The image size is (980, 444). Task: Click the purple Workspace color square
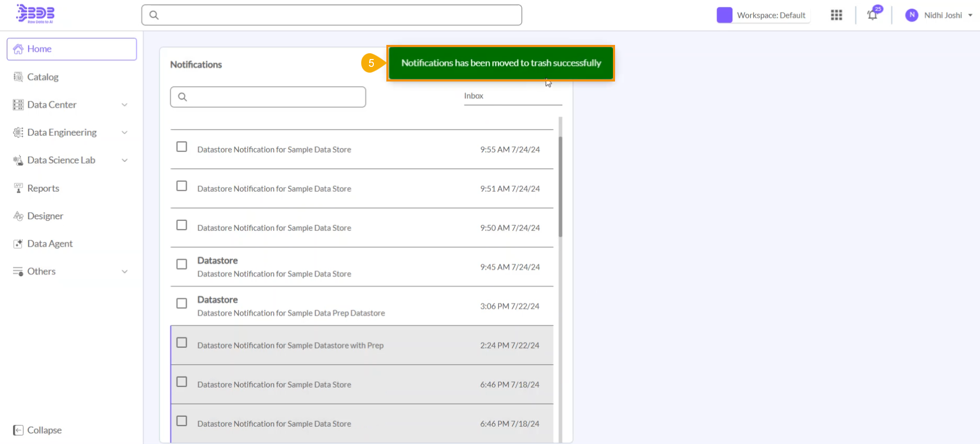[x=724, y=15]
